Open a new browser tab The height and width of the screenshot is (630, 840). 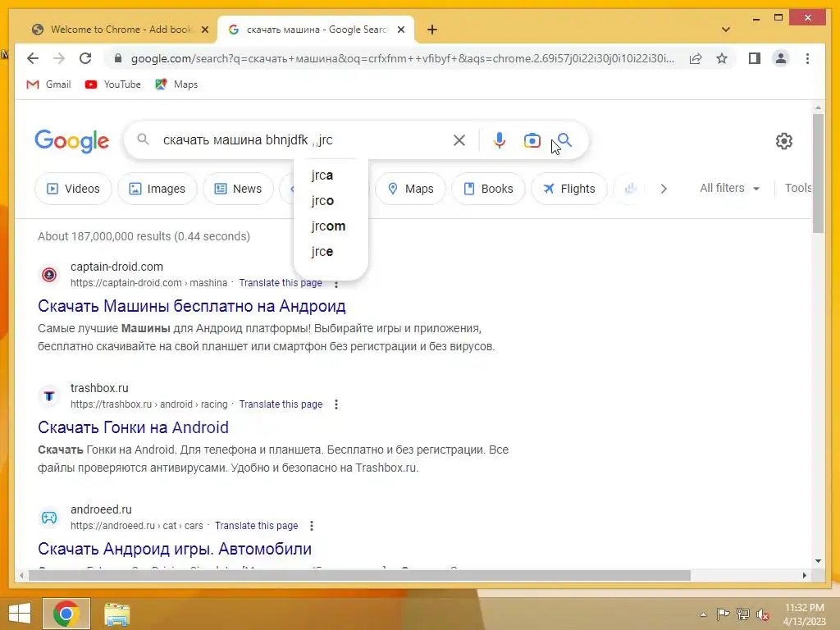(431, 30)
